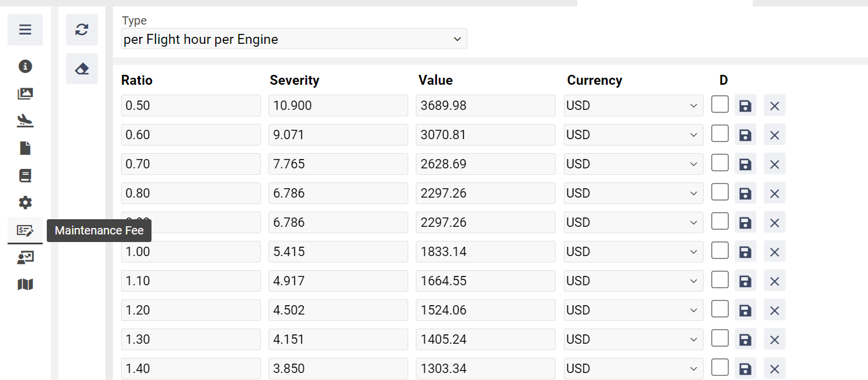Save the row with ratio 0.50
The width and height of the screenshot is (868, 380).
click(745, 106)
